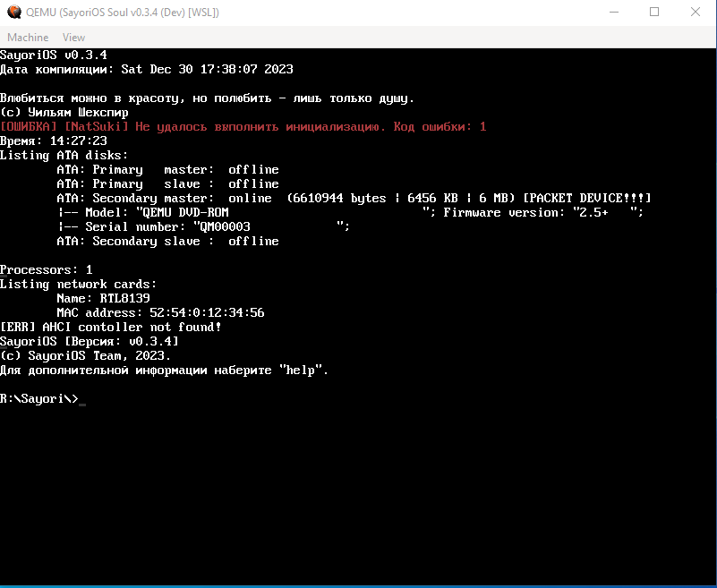Click the 'Processors: 1' line
717x588 pixels.
tap(47, 269)
